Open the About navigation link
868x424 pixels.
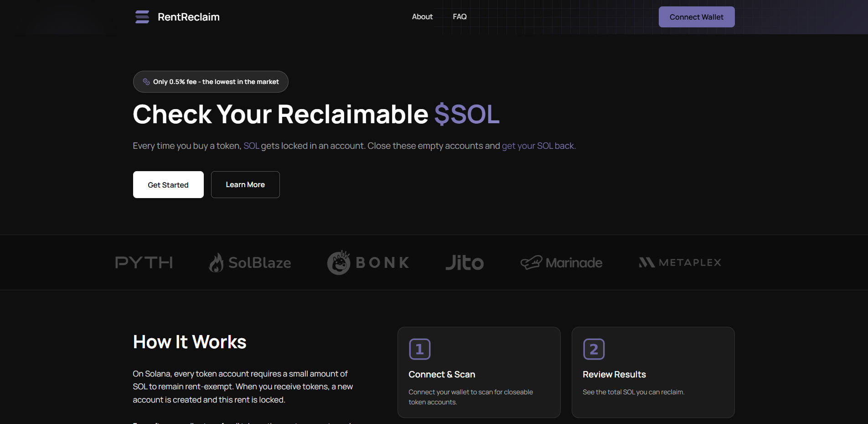coord(422,17)
